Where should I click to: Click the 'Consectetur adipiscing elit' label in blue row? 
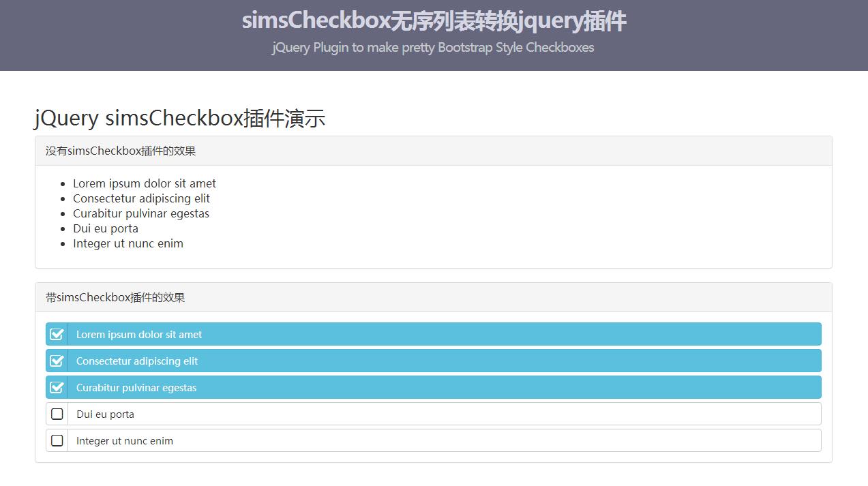(x=137, y=361)
